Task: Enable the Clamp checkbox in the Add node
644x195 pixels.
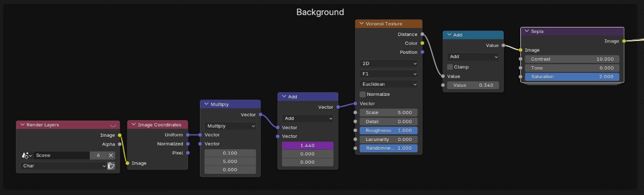Action: [450, 67]
